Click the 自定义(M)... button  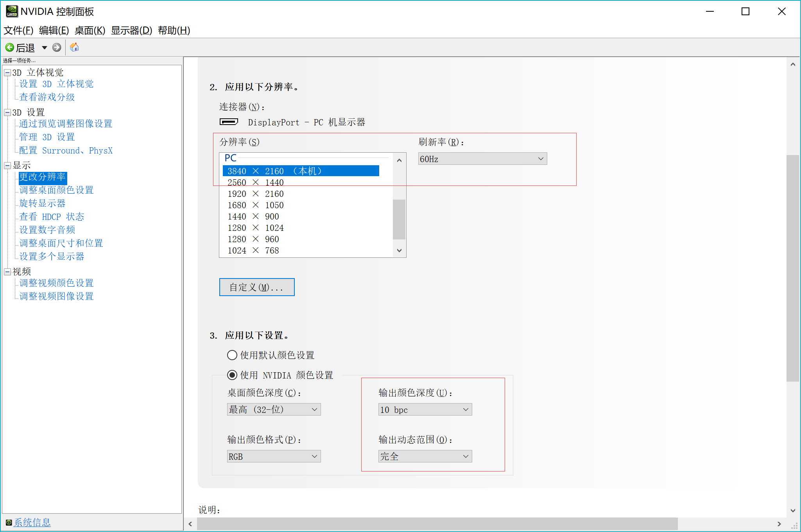(x=256, y=287)
